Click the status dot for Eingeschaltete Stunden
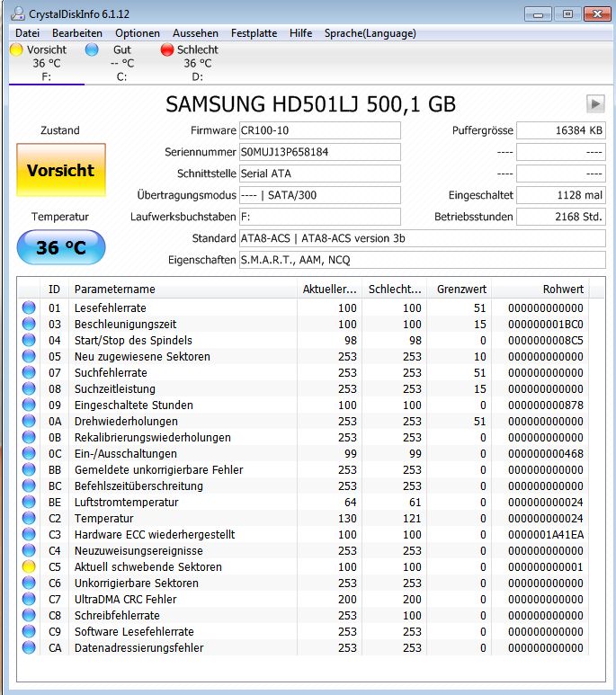Viewport: 616px width, 695px height. 29,405
